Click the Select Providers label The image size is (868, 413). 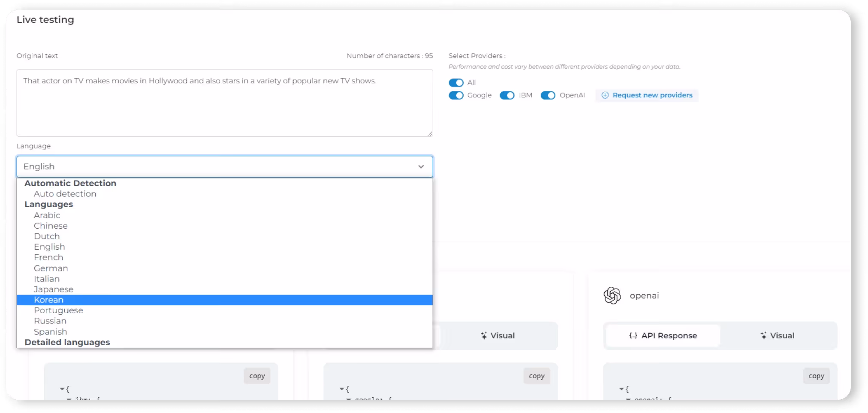(477, 56)
